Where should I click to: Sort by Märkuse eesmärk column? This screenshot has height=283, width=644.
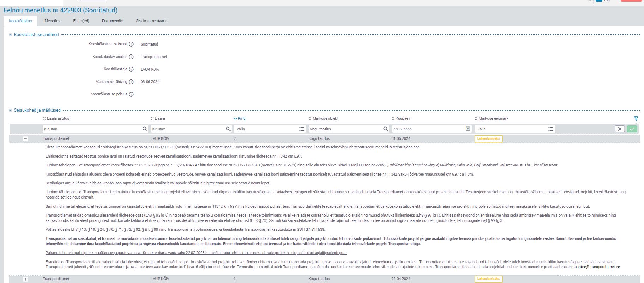(491, 119)
